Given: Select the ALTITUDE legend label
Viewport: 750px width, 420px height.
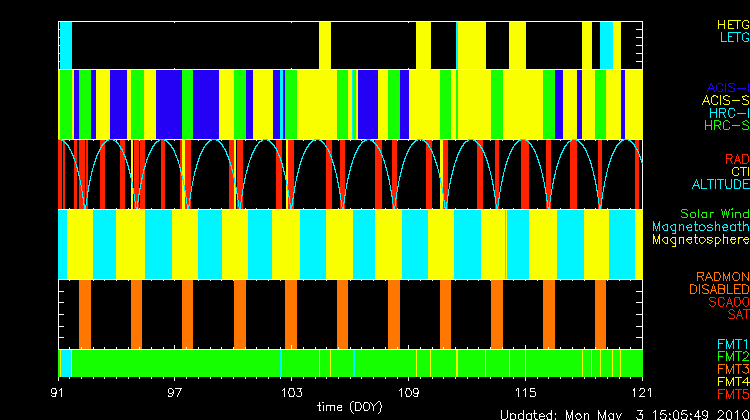Looking at the screenshot, I should 720,185.
